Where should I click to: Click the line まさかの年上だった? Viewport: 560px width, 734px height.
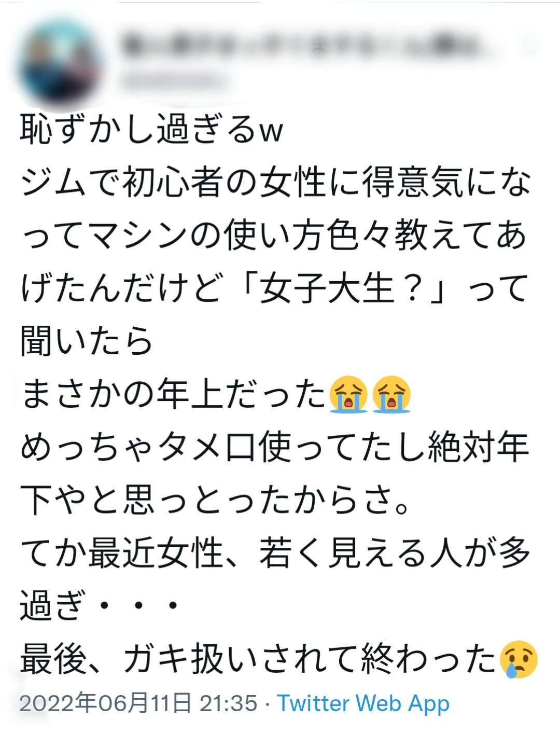pyautogui.click(x=174, y=394)
